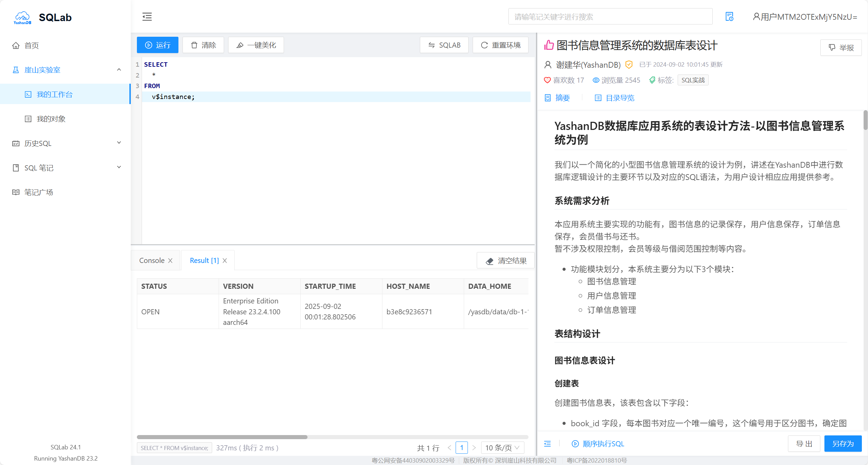The width and height of the screenshot is (868, 465).
Task: Click the note keyword search field
Action: click(x=610, y=17)
